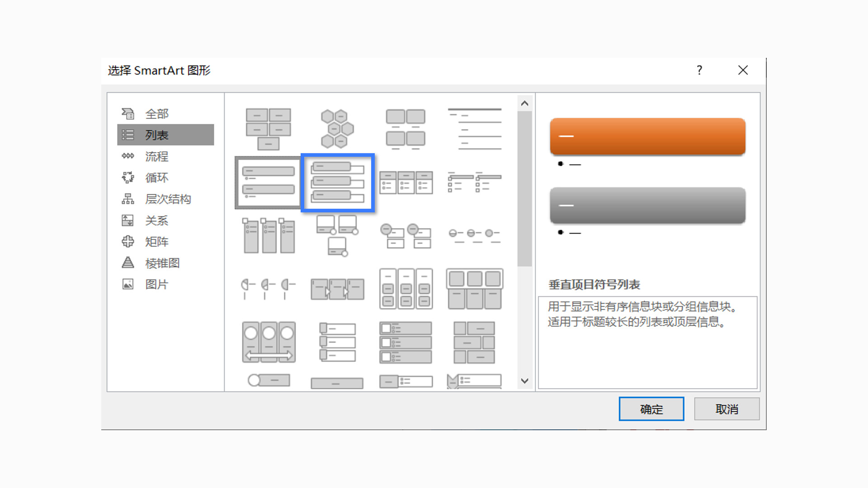Pick the layout with three circles and double arrow
The width and height of the screenshot is (868, 488).
(x=269, y=342)
